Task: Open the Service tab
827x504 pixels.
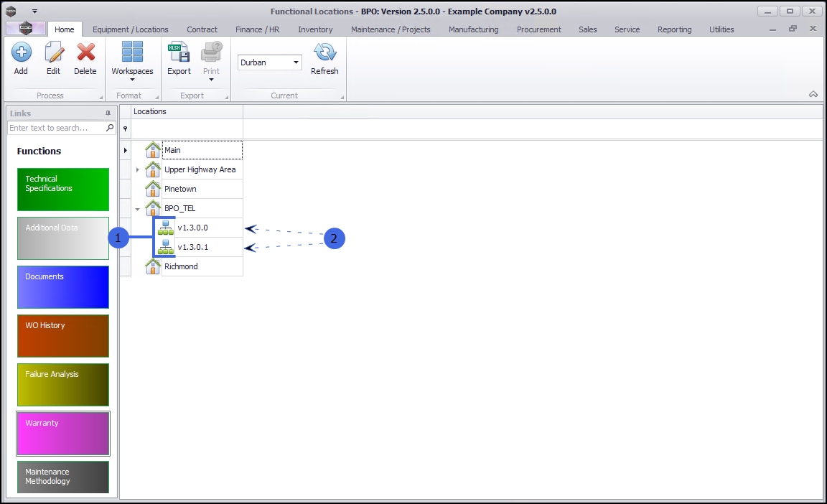Action: tap(627, 29)
